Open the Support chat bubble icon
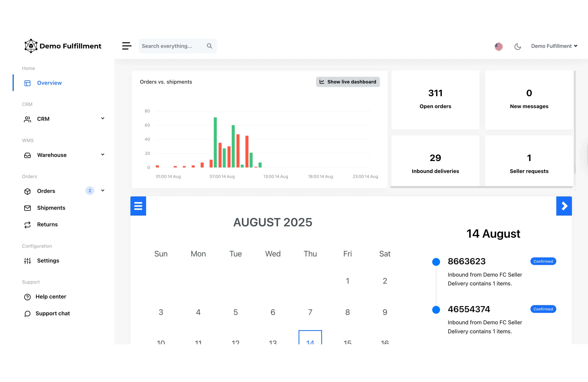Viewport: 588px width, 382px height. (27, 314)
